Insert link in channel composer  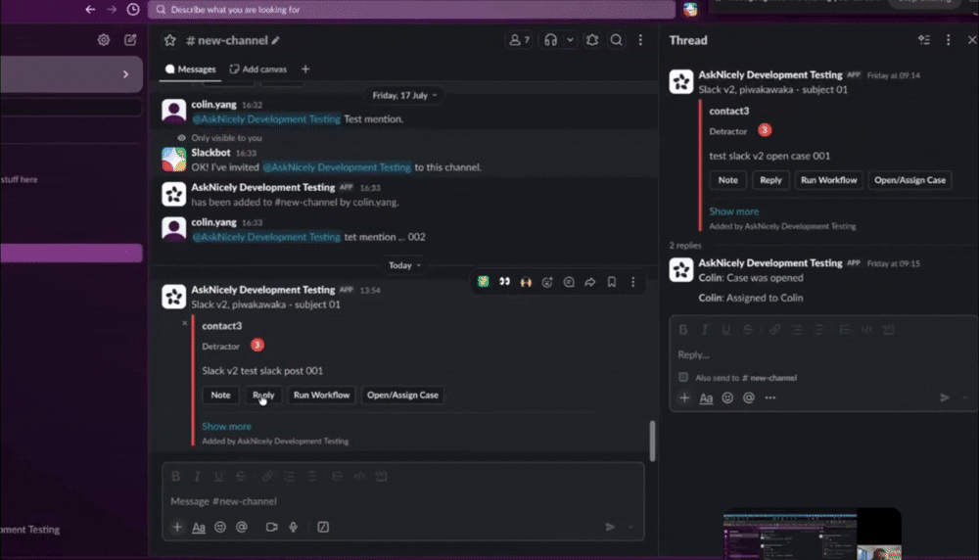(267, 477)
